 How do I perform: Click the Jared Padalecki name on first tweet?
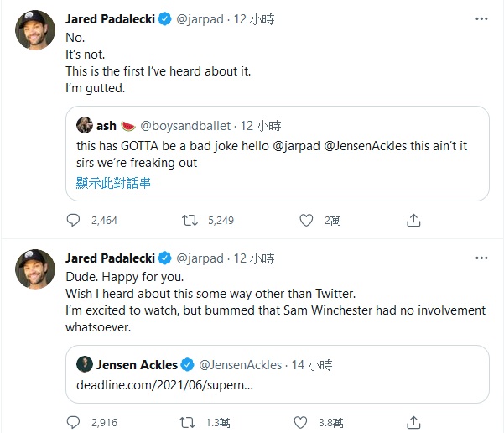(x=110, y=19)
